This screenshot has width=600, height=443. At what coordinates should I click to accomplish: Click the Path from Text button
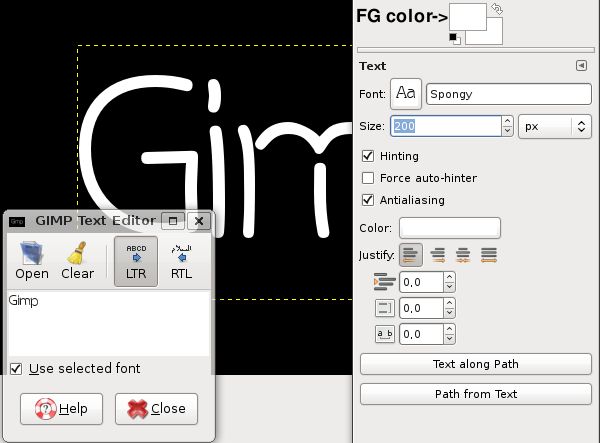476,394
